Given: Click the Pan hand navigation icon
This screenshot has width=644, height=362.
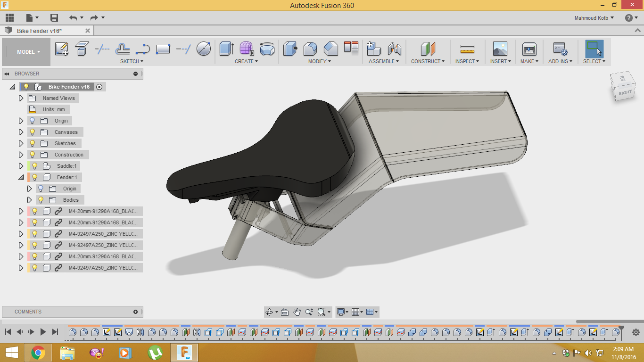Looking at the screenshot, I should tap(297, 312).
